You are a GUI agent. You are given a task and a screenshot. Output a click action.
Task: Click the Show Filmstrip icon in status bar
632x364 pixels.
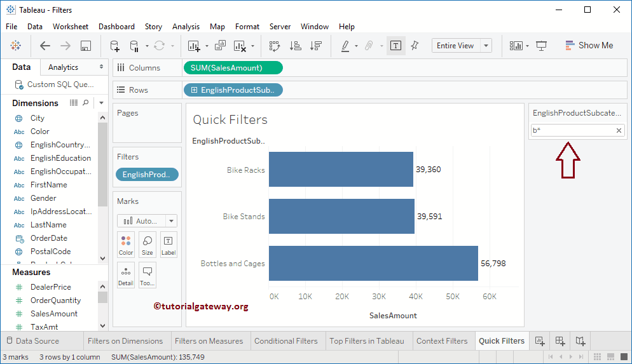point(610,357)
